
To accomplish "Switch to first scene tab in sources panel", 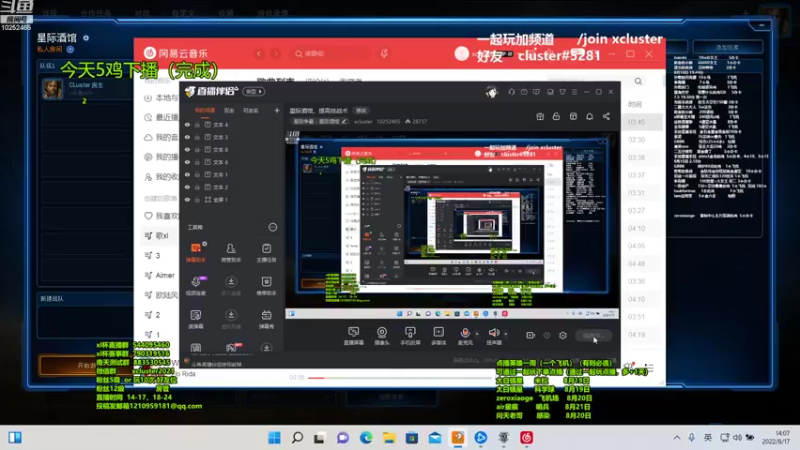I will click(x=205, y=111).
